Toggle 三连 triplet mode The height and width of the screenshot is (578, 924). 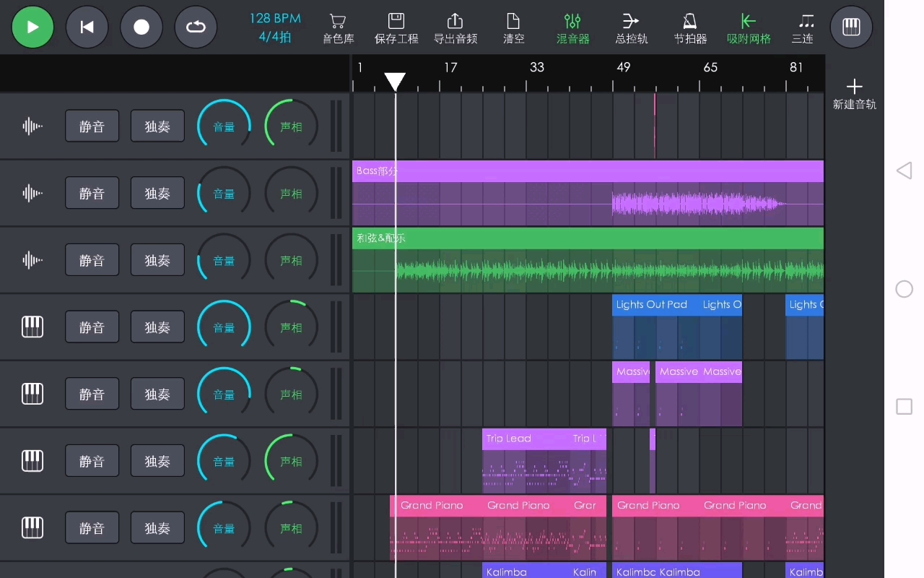[803, 29]
